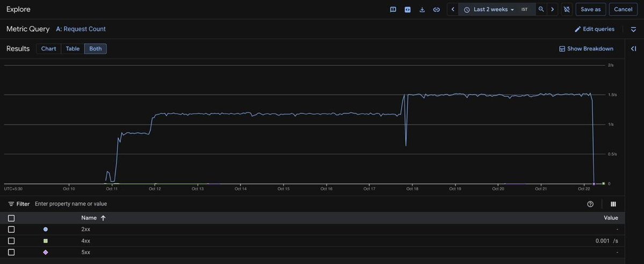The image size is (644, 264).
Task: Click the magnifier reset zoom icon
Action: 541,10
